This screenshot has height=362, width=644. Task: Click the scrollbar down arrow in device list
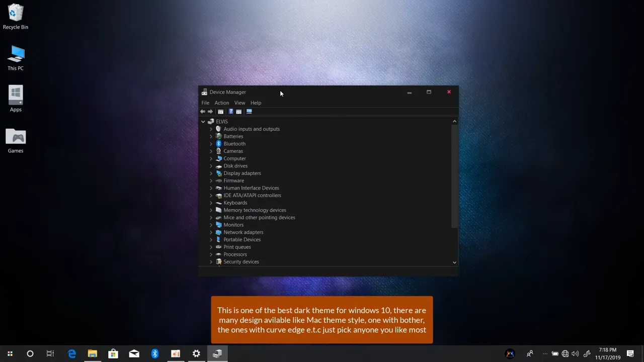coord(454,262)
